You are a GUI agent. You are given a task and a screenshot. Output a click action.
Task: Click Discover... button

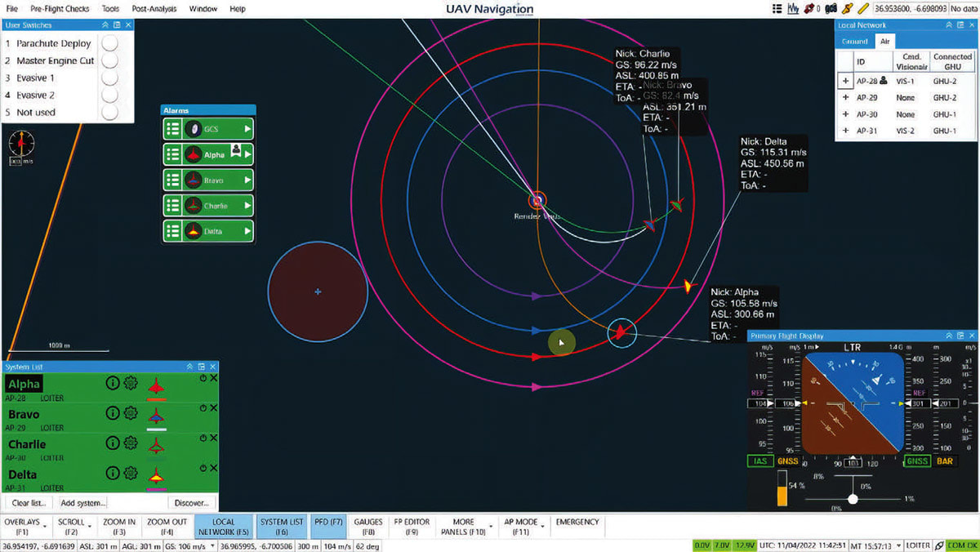(x=192, y=502)
